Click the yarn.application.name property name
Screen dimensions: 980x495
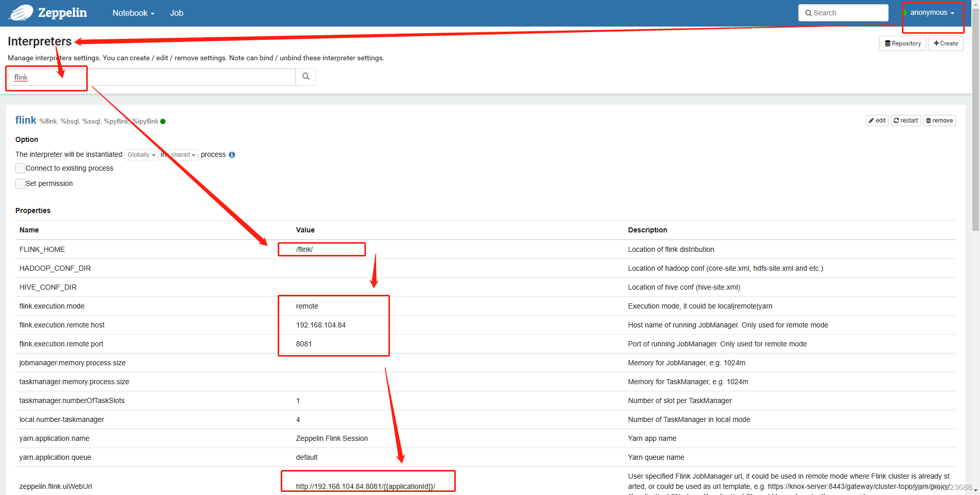(x=54, y=438)
